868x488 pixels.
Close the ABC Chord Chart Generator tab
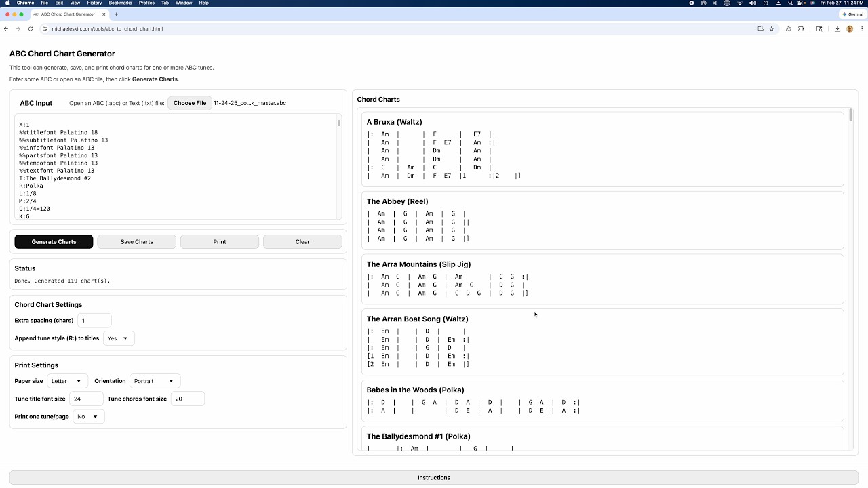[104, 14]
